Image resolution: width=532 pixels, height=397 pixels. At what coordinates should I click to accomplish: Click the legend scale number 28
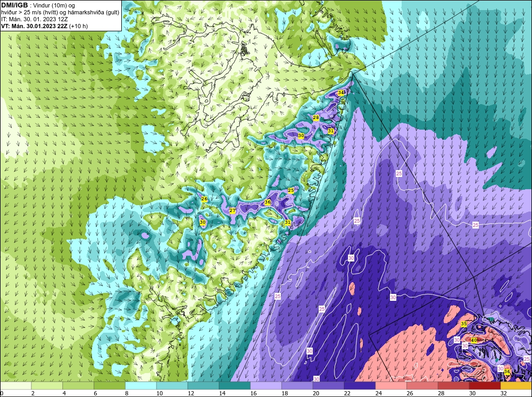[442, 393]
